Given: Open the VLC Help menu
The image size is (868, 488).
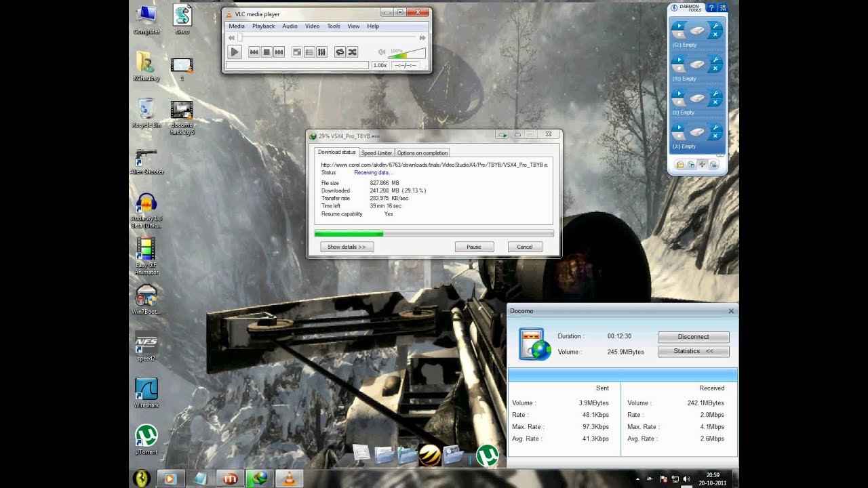Looking at the screenshot, I should tap(373, 26).
